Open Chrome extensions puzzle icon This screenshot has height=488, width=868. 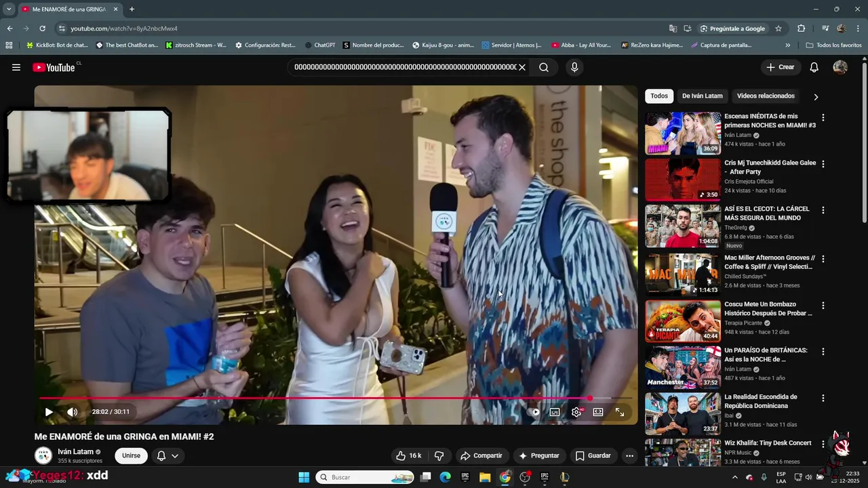point(802,28)
